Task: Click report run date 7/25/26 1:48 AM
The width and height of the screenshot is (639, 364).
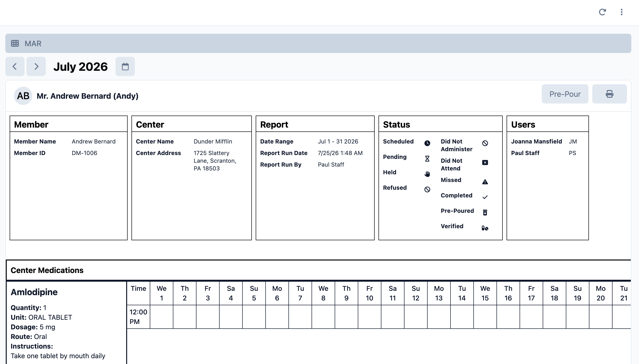Action: pos(340,153)
